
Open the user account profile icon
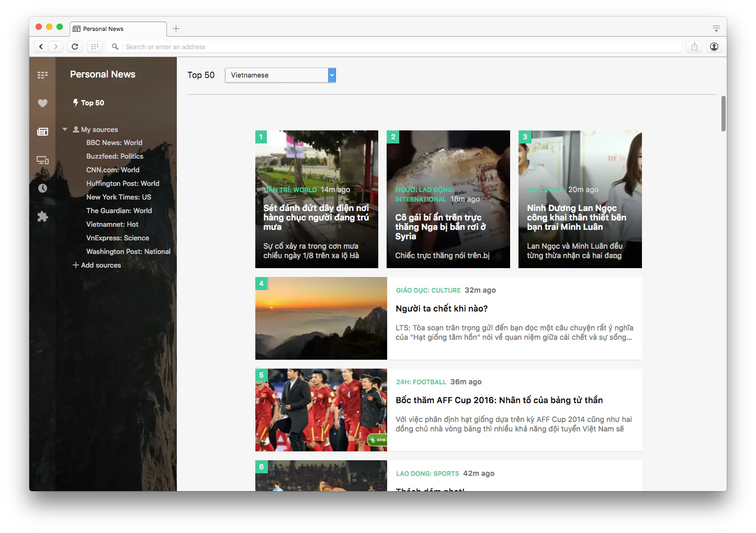tap(714, 47)
